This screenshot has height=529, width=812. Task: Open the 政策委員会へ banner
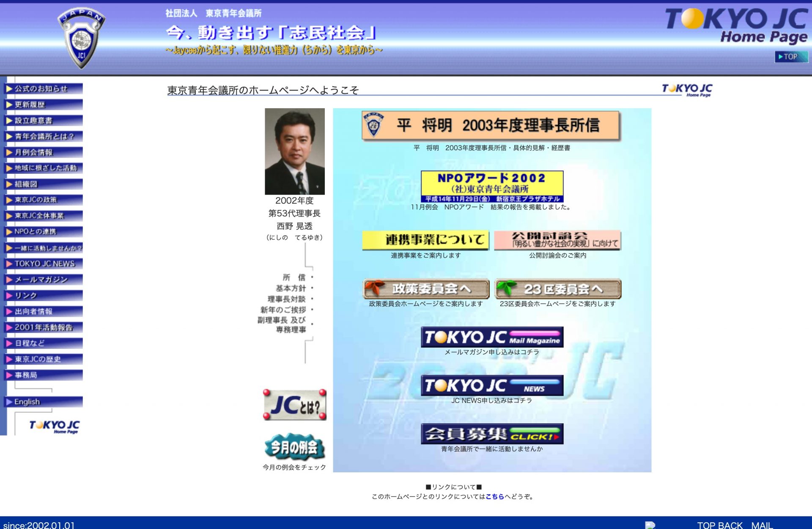(426, 289)
